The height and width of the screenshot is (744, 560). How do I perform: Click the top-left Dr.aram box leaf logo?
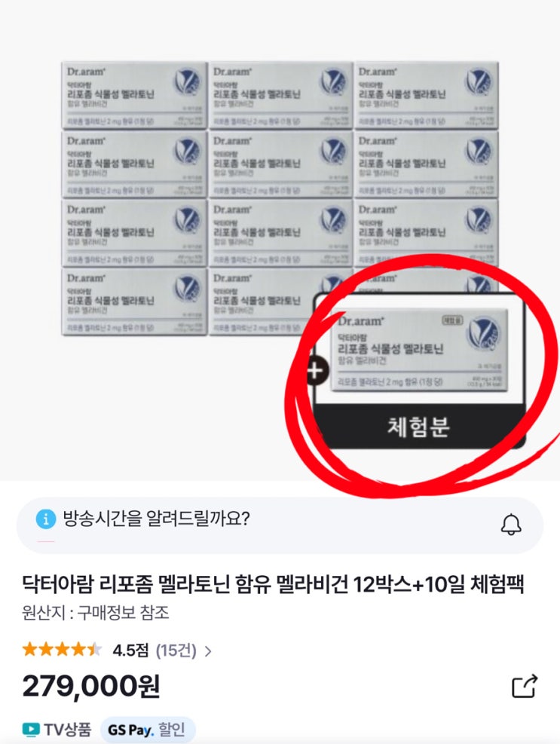[x=186, y=81]
